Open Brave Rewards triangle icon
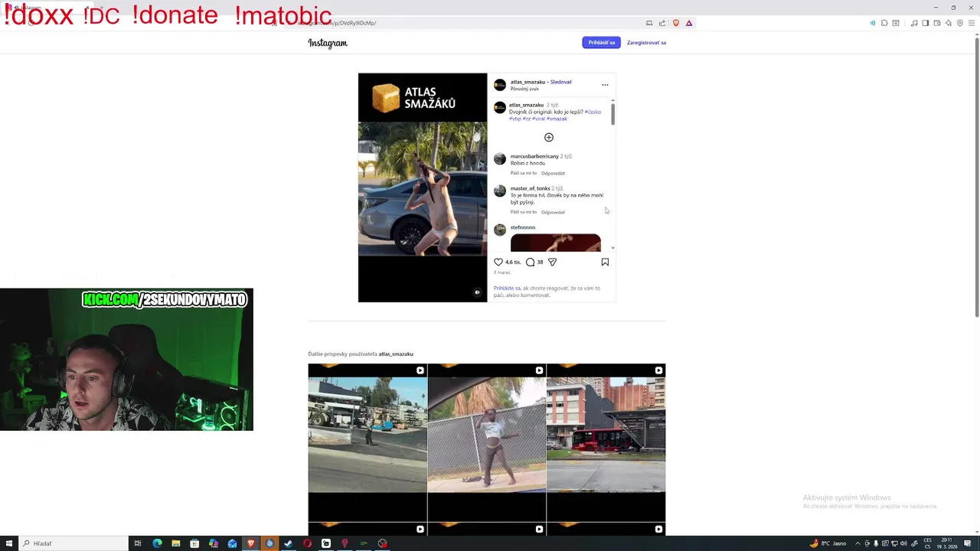The image size is (980, 551). pos(688,23)
